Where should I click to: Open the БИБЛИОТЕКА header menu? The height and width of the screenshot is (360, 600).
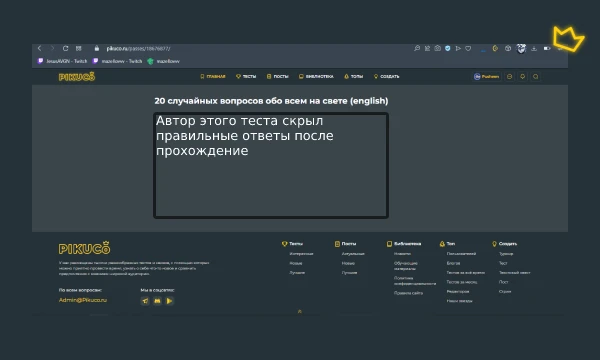(x=316, y=77)
